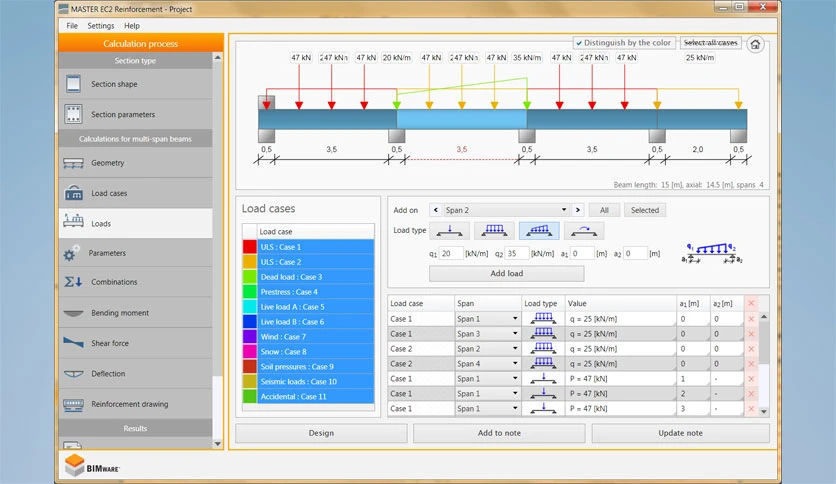Delete the Case 2 Span 4 load row
Image resolution: width=836 pixels, height=484 pixels.
751,364
